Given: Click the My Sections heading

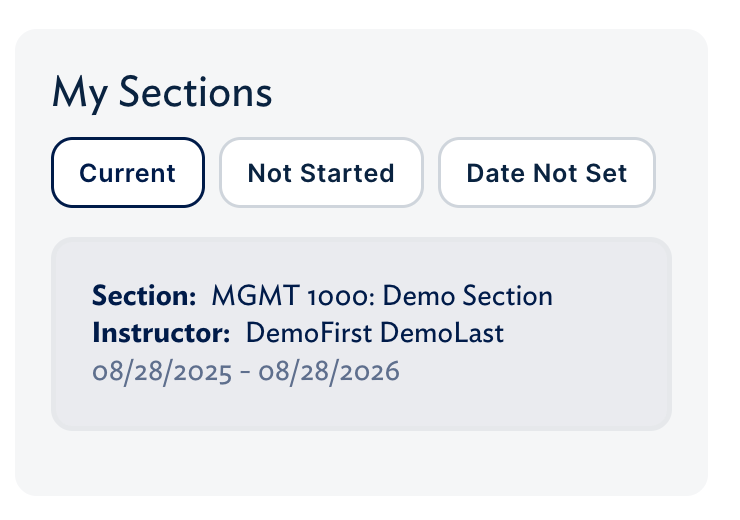Looking at the screenshot, I should click(x=162, y=93).
